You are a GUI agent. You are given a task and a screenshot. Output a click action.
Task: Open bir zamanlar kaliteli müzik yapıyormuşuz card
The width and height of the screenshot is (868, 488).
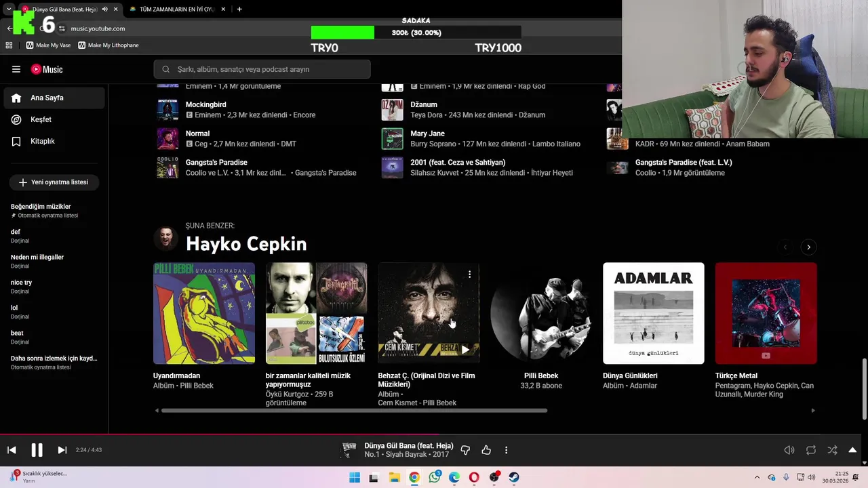316,313
